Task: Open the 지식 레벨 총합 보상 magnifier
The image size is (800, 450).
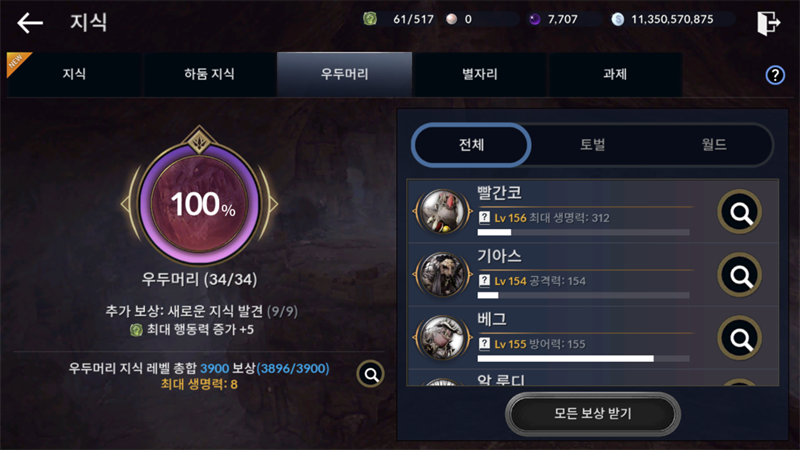Action: (370, 375)
